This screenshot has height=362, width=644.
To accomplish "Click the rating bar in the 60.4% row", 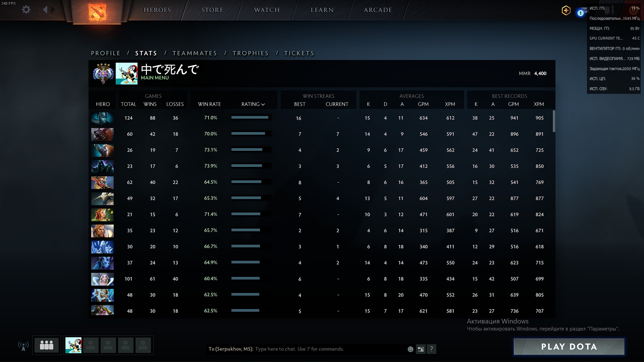I will tap(251, 279).
